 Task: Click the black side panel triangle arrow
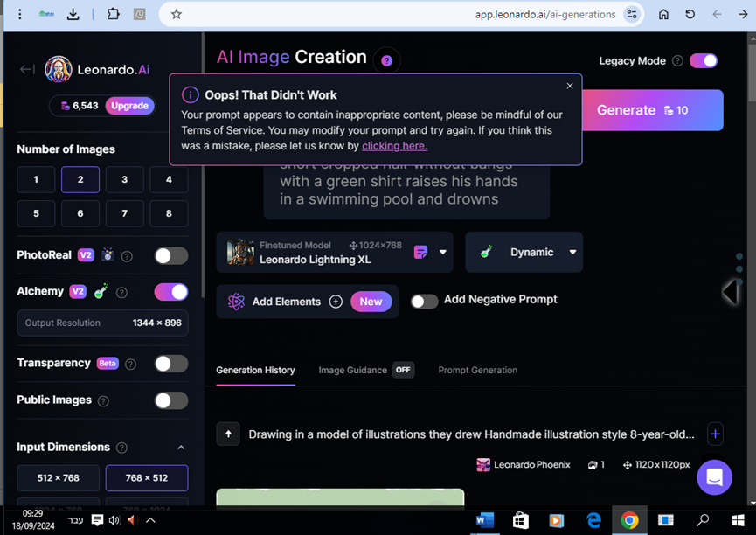point(730,292)
